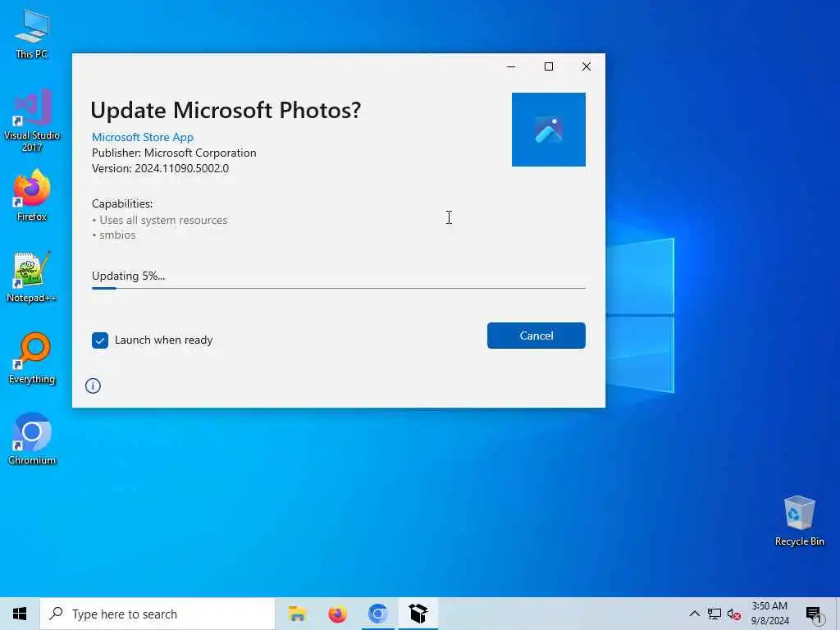The height and width of the screenshot is (630, 840).
Task: Click the Microsoft Photos app logo
Action: pyautogui.click(x=549, y=130)
